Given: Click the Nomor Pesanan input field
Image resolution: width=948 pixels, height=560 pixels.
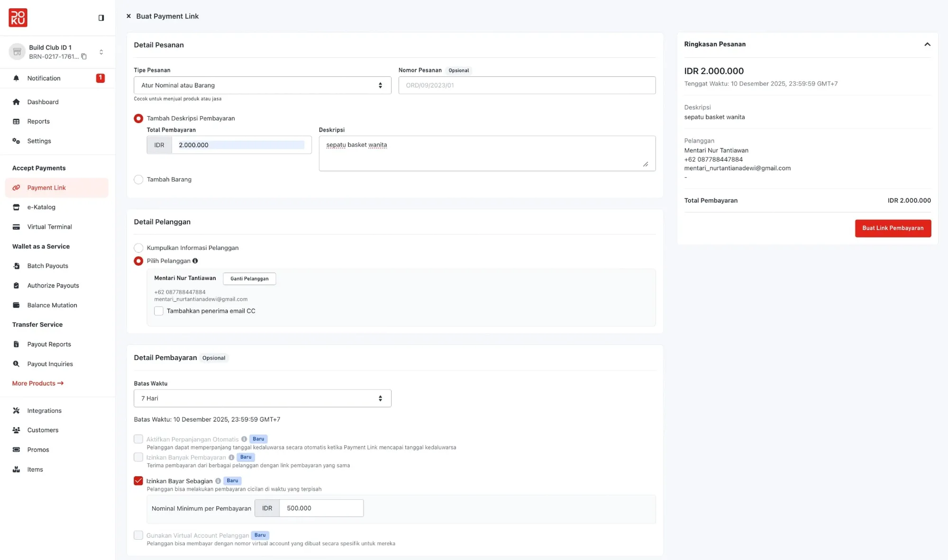Looking at the screenshot, I should point(527,85).
